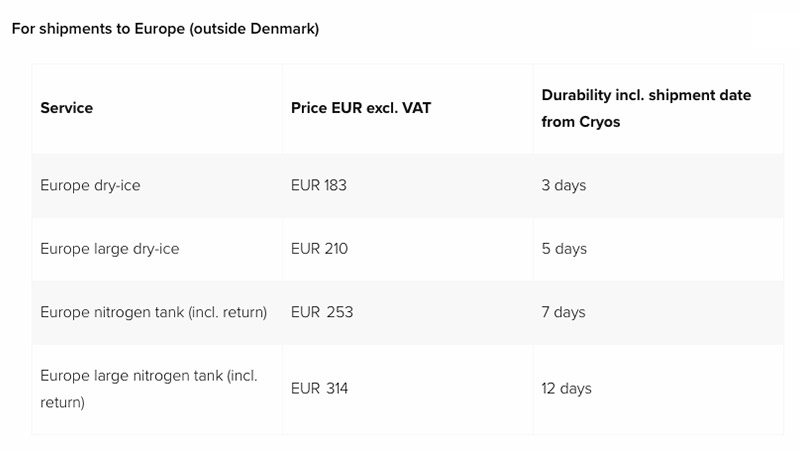Select the Europe large dry-ice cell
This screenshot has height=450, width=800.
click(x=109, y=248)
